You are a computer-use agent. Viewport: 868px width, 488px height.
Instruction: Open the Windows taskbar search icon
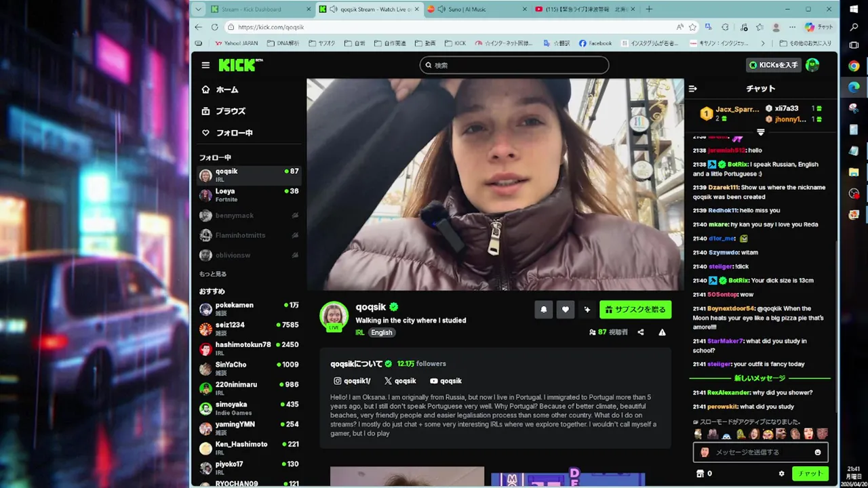(854, 28)
